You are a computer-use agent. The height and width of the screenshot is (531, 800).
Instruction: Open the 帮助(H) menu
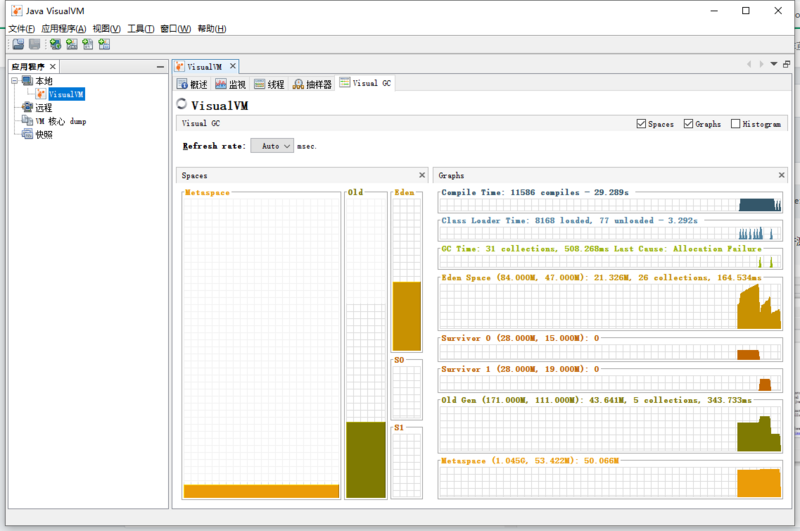[212, 29]
